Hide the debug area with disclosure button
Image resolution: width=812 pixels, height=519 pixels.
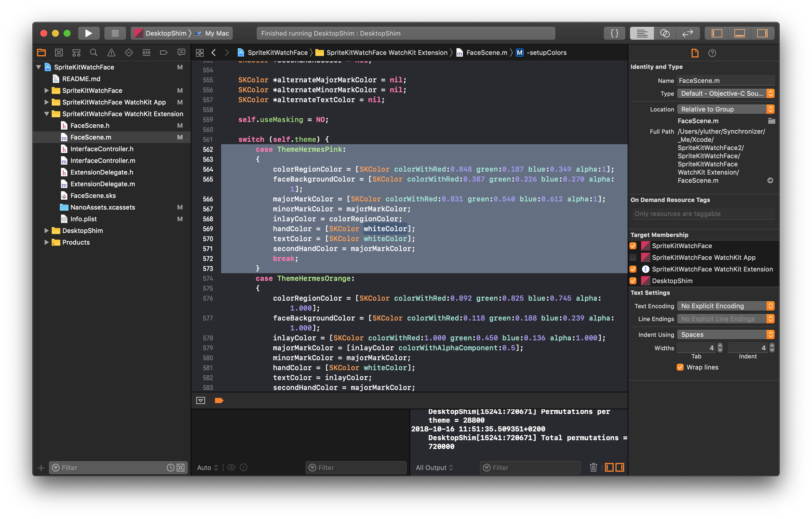(x=201, y=400)
